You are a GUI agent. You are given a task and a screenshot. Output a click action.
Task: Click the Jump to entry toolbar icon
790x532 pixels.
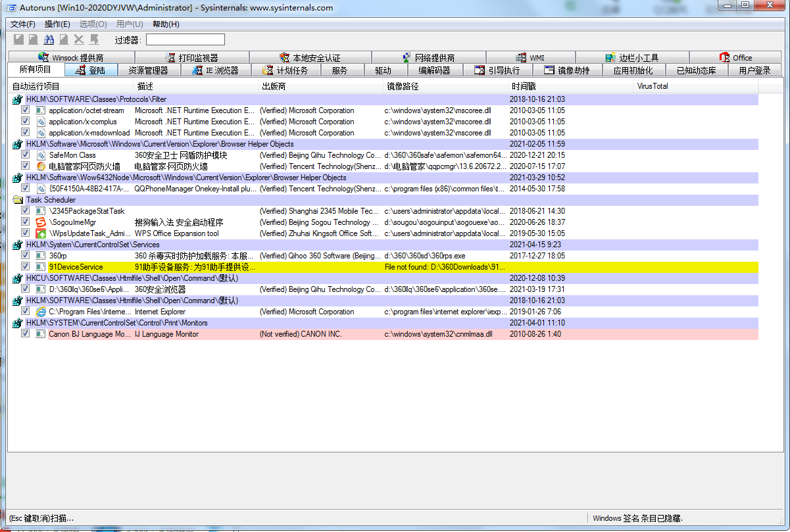point(94,40)
